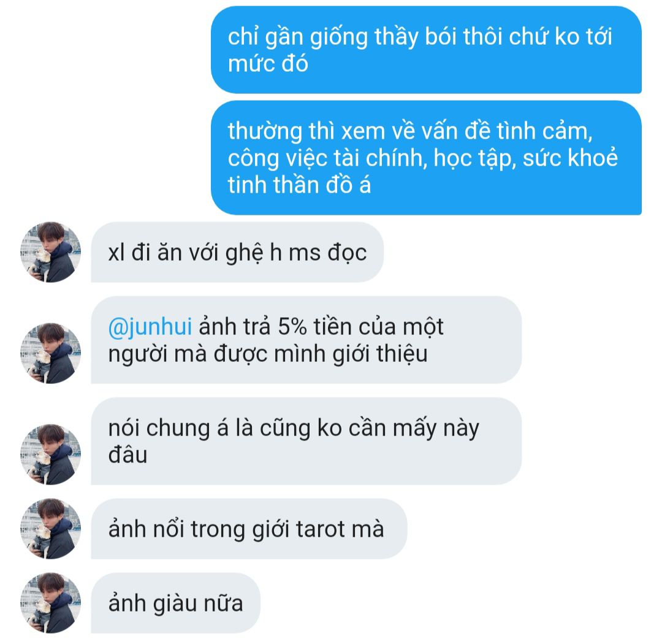Tap the avatar next to the @junhui message
Viewport: 662px width, 644px height.
pos(51,353)
